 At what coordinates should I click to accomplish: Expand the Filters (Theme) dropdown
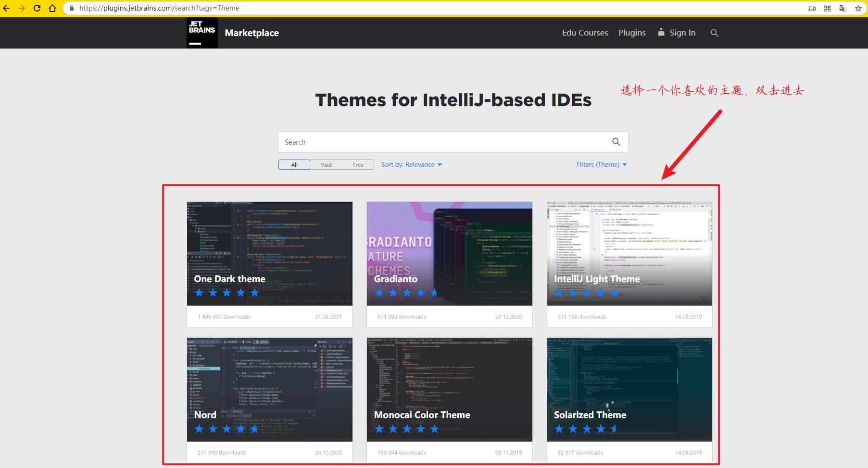(602, 164)
